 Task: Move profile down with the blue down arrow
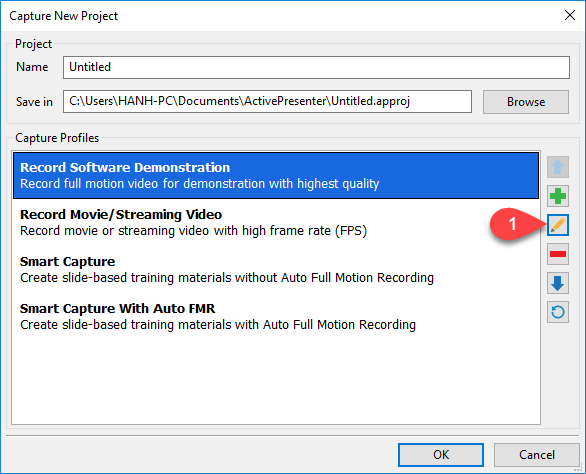pyautogui.click(x=558, y=283)
